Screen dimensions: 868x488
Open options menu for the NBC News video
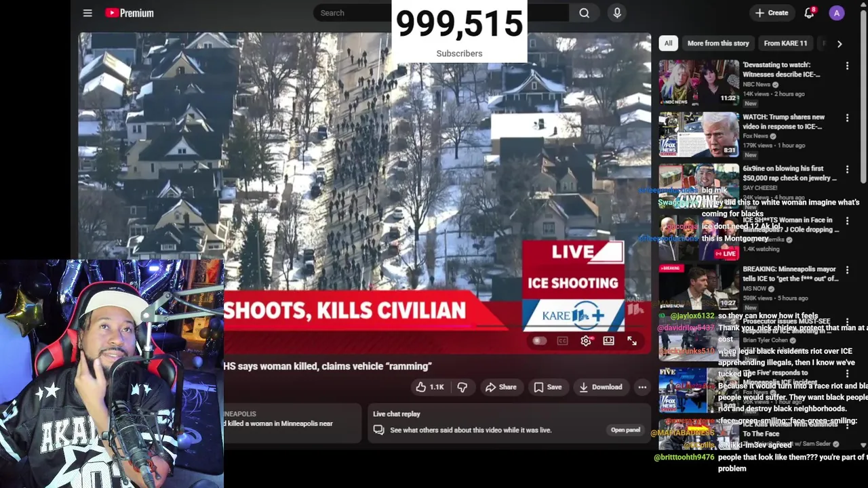click(x=847, y=66)
